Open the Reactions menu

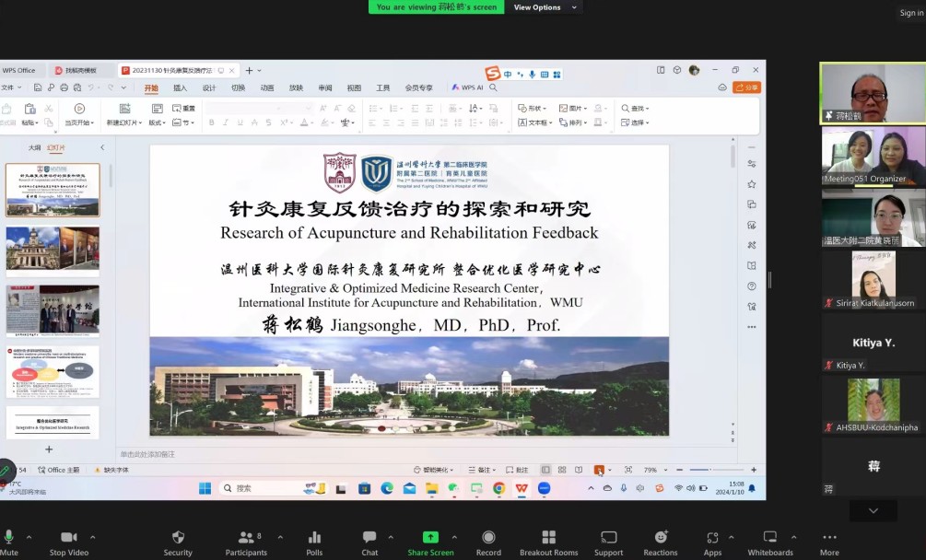point(660,539)
